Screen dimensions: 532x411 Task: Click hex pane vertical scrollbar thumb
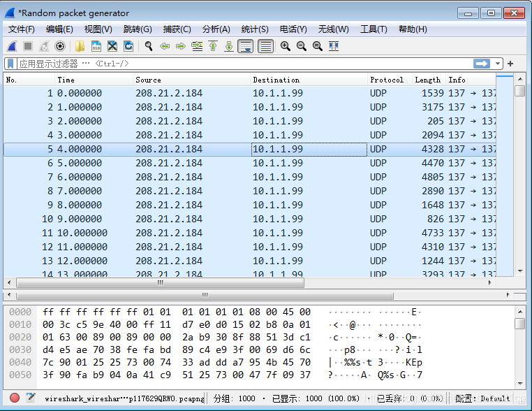[x=520, y=324]
